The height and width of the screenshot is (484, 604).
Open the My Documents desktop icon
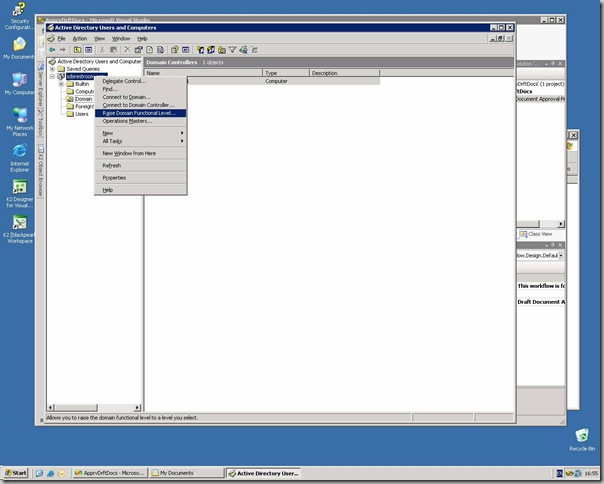pyautogui.click(x=19, y=48)
